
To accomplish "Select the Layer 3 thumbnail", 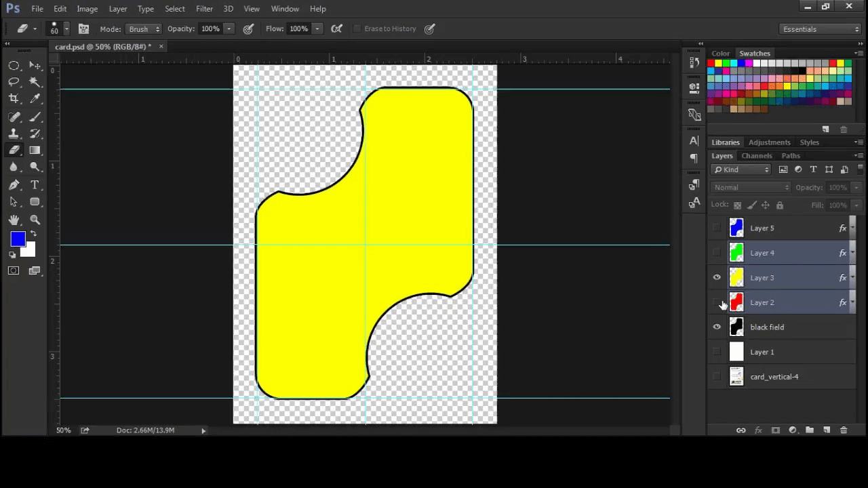I will tap(736, 277).
